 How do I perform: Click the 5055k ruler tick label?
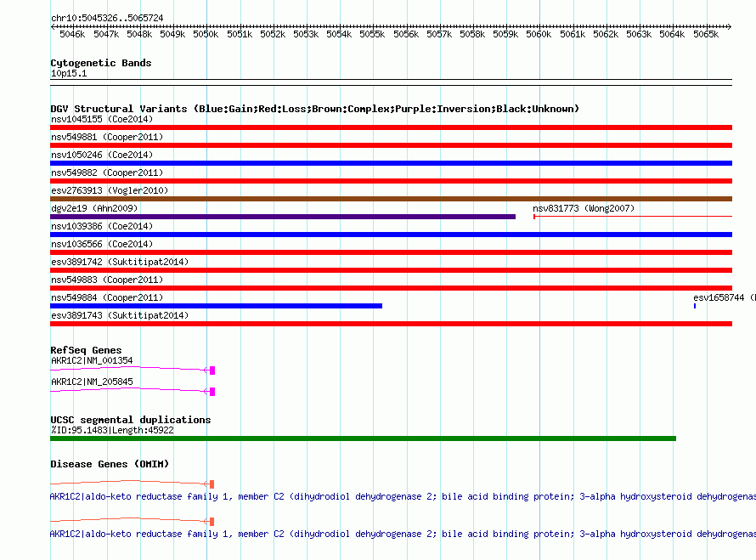point(372,34)
